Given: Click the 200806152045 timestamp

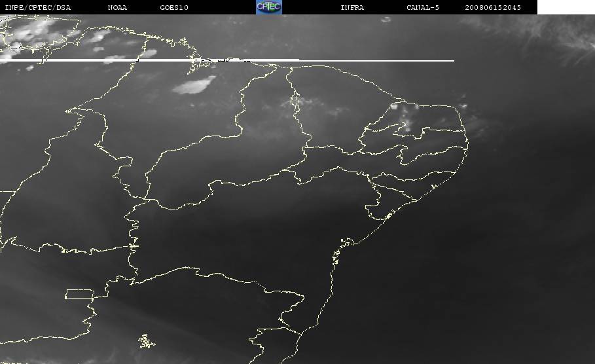Looking at the screenshot, I should pyautogui.click(x=493, y=8).
